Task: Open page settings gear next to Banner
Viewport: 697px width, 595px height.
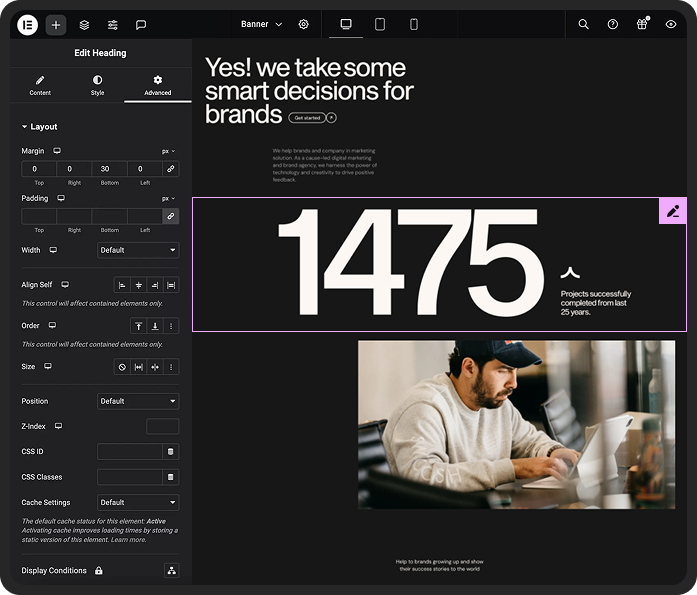Action: (x=304, y=24)
